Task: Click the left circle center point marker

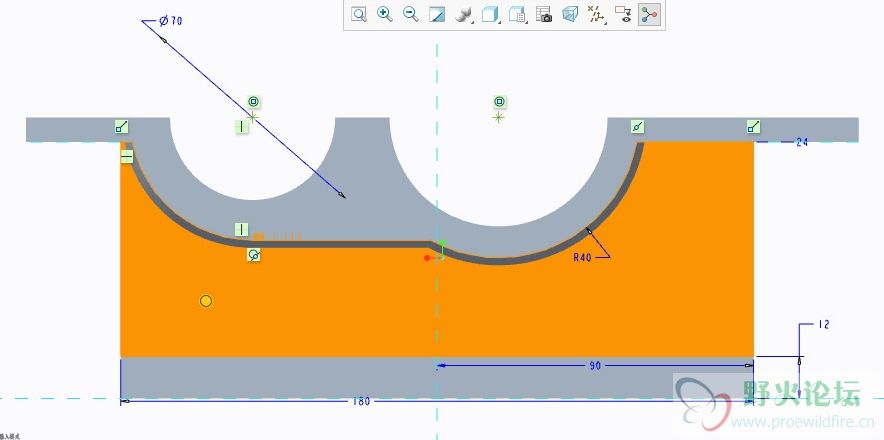Action: pyautogui.click(x=253, y=117)
